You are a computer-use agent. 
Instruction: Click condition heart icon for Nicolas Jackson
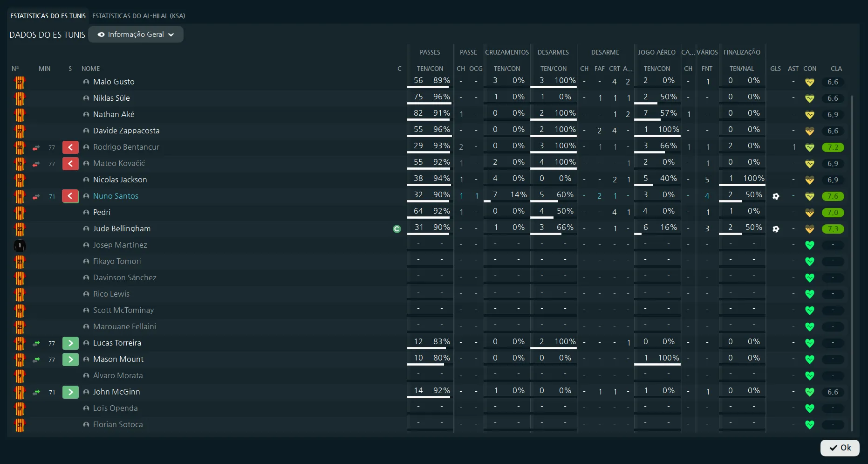pos(810,180)
